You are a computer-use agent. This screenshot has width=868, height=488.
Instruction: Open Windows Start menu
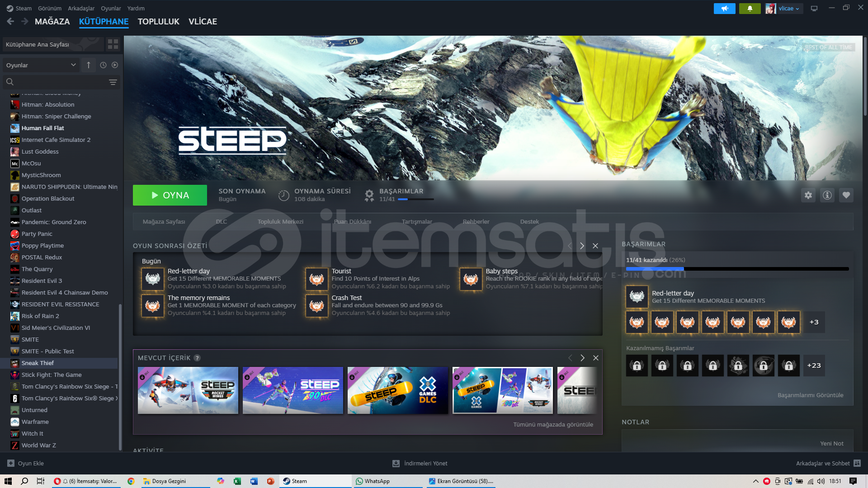8,481
